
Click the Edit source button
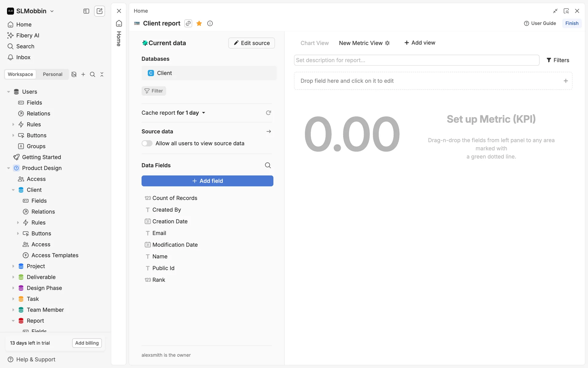pyautogui.click(x=251, y=43)
